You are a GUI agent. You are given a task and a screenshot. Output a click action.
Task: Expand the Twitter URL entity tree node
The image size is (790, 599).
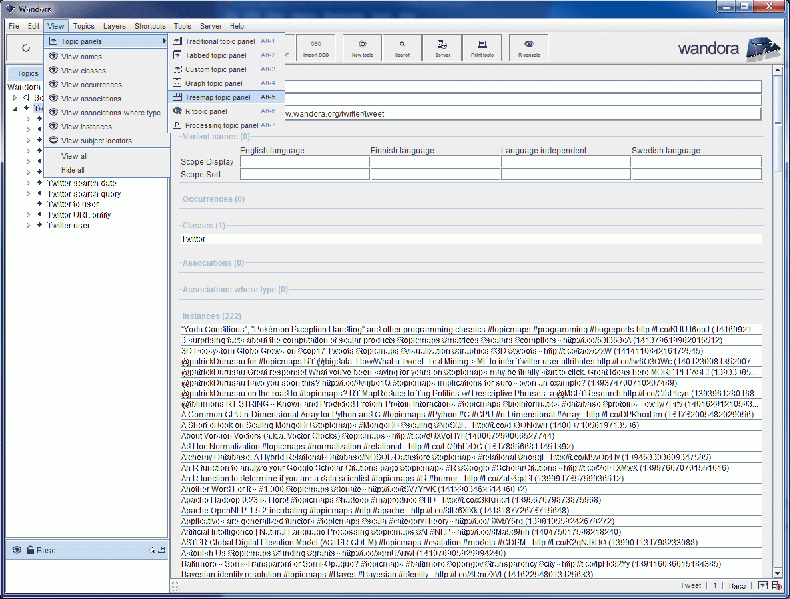tap(29, 214)
